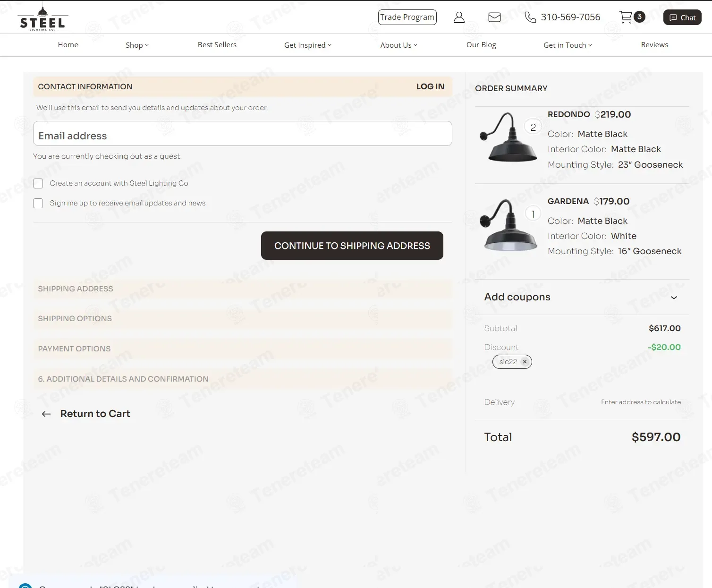Remove the slc22 coupon with its x
The height and width of the screenshot is (588, 712).
525,362
